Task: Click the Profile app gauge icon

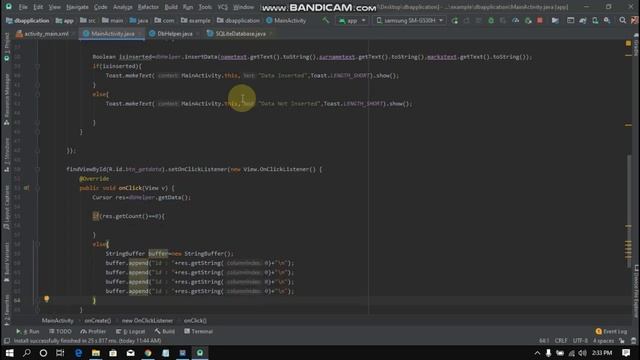Action: coord(516,20)
